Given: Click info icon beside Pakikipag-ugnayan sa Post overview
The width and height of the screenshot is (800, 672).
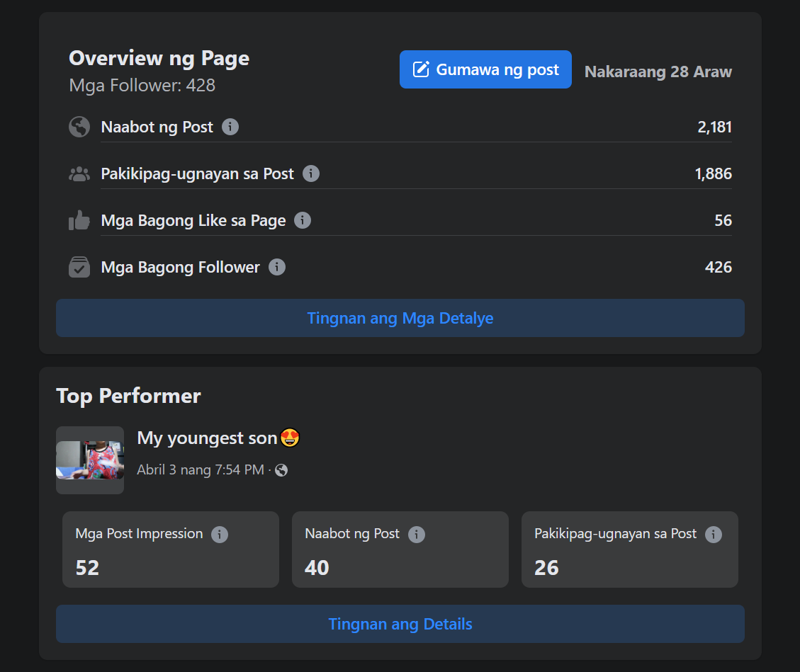Looking at the screenshot, I should click(x=311, y=173).
